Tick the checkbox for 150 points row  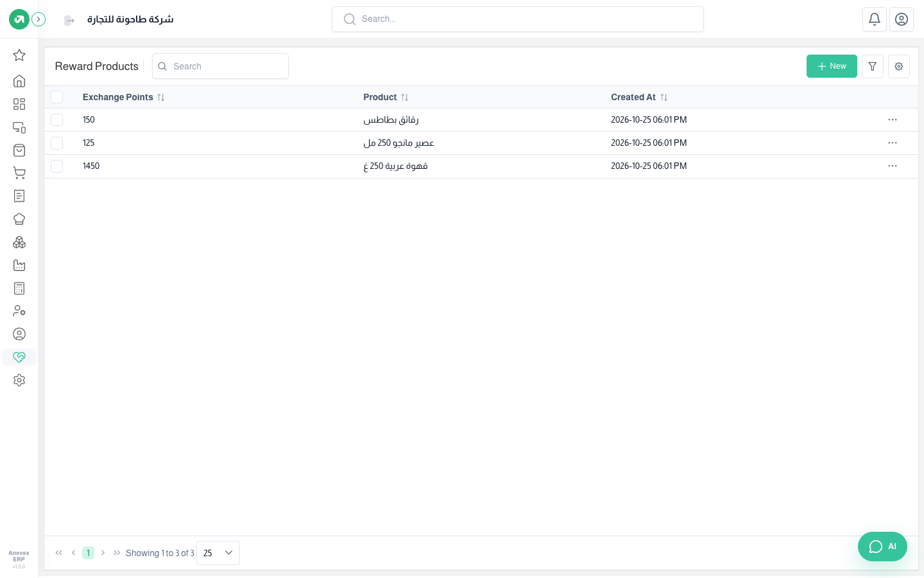[x=57, y=120]
